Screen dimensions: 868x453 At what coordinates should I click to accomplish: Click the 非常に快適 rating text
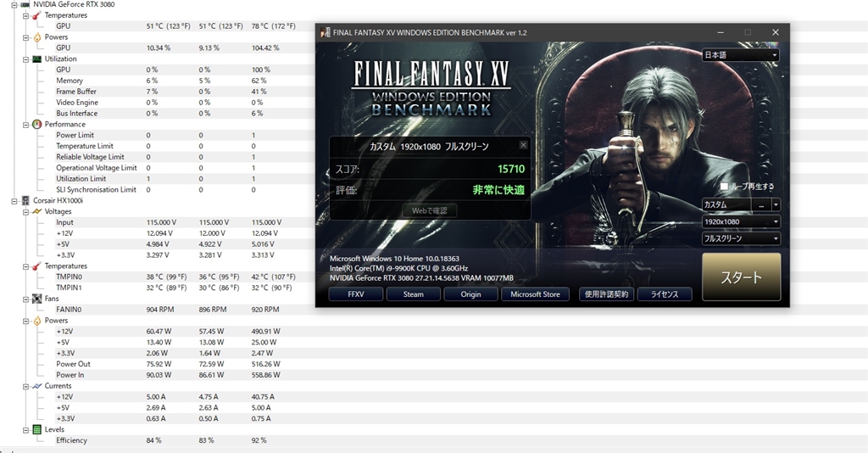point(498,190)
